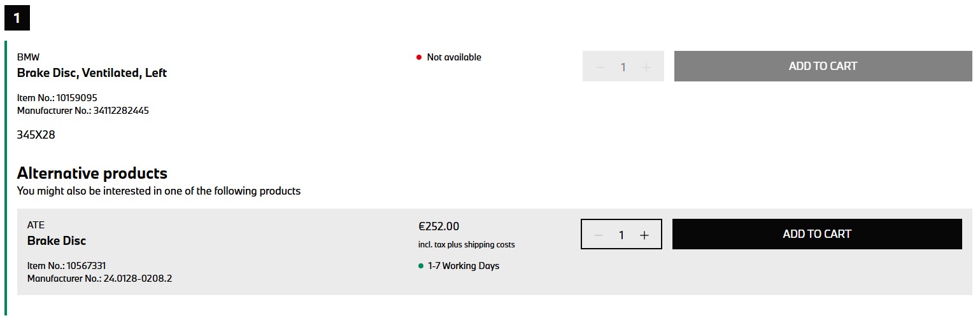The height and width of the screenshot is (318, 980).
Task: Click the green 1-7 Working Days dot
Action: pyautogui.click(x=421, y=266)
